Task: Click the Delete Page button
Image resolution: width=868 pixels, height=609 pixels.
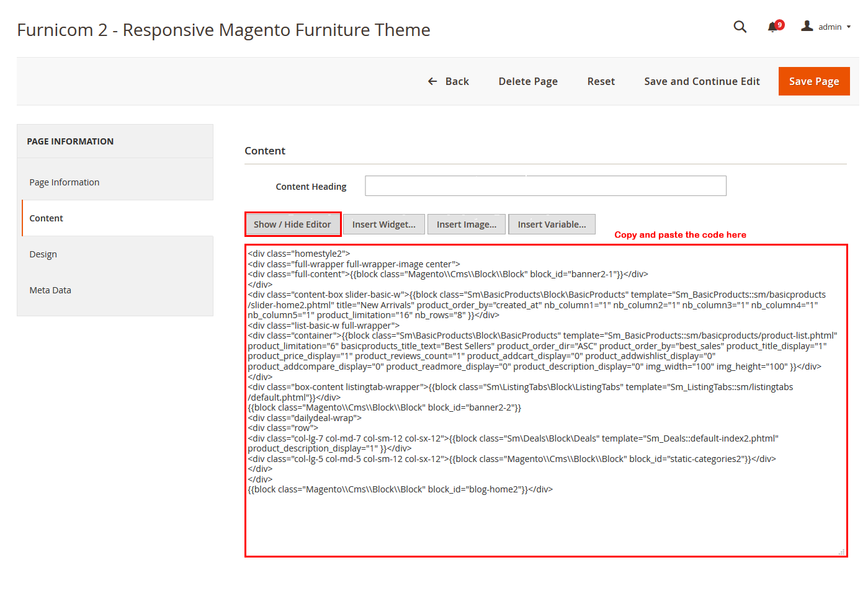Action: point(528,81)
